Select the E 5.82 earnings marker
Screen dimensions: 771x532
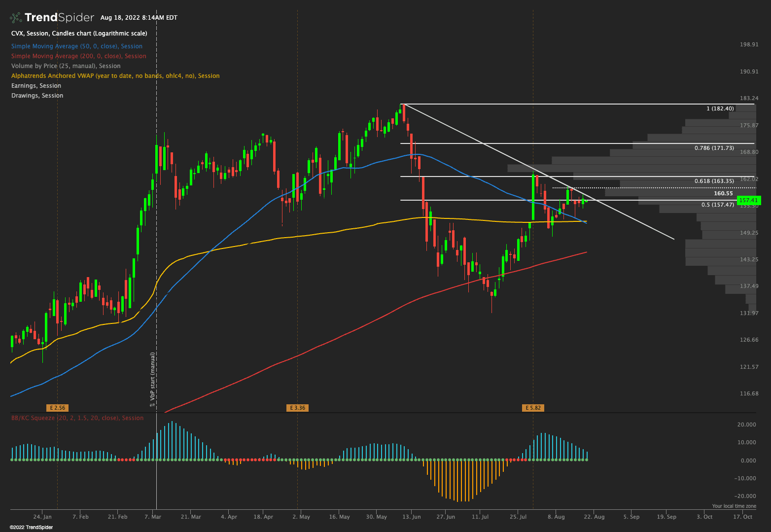tap(533, 408)
